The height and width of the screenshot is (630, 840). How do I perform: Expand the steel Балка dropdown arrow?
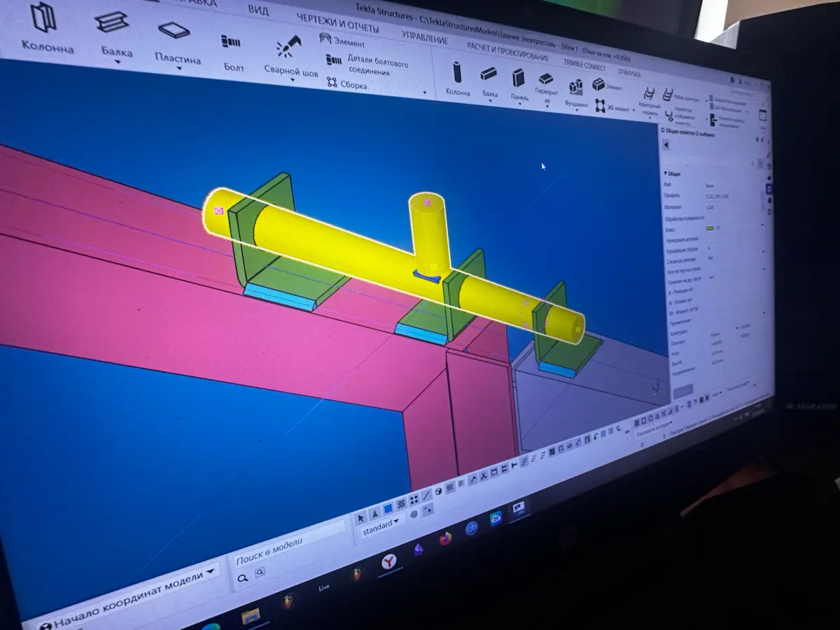tap(118, 62)
